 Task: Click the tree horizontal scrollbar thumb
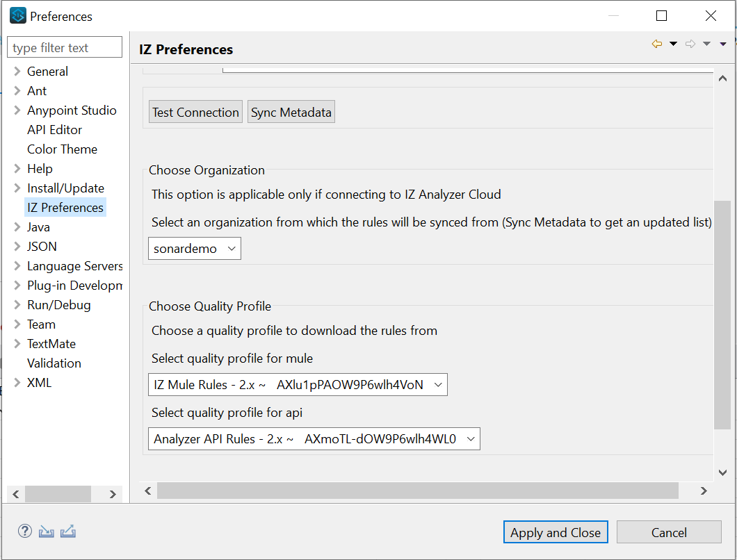(58, 494)
